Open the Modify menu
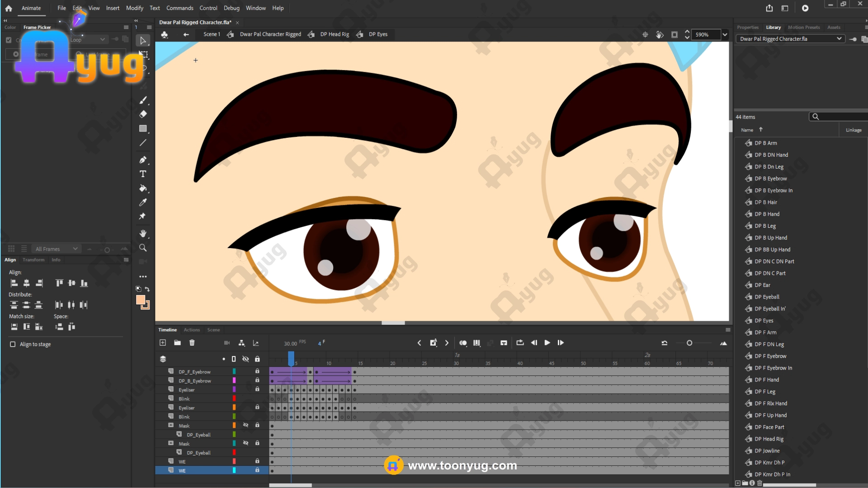Image resolution: width=868 pixels, height=488 pixels. [134, 8]
